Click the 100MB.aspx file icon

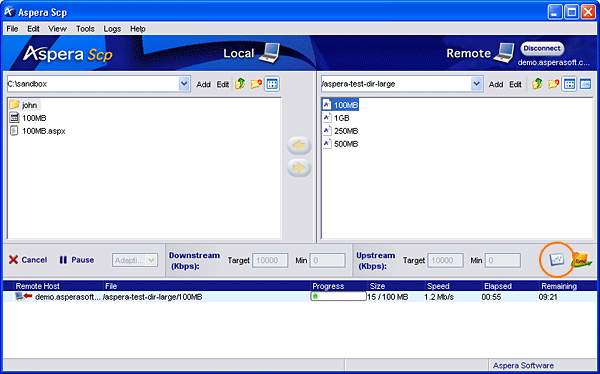[14, 131]
